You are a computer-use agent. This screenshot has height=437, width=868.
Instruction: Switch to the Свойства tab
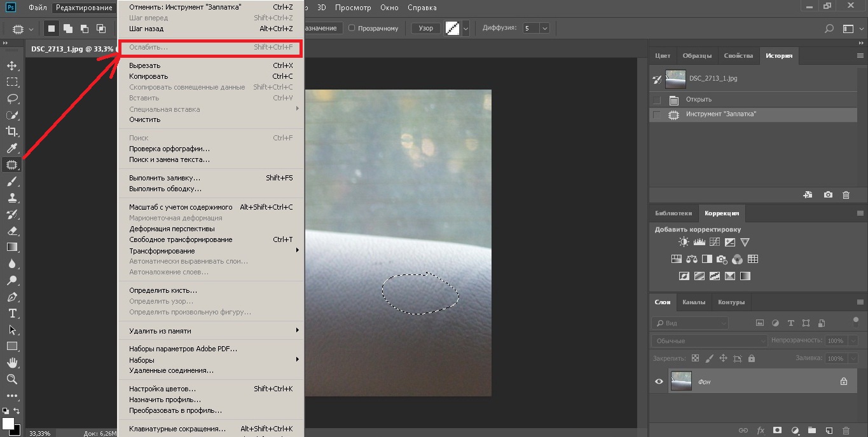[x=738, y=56]
